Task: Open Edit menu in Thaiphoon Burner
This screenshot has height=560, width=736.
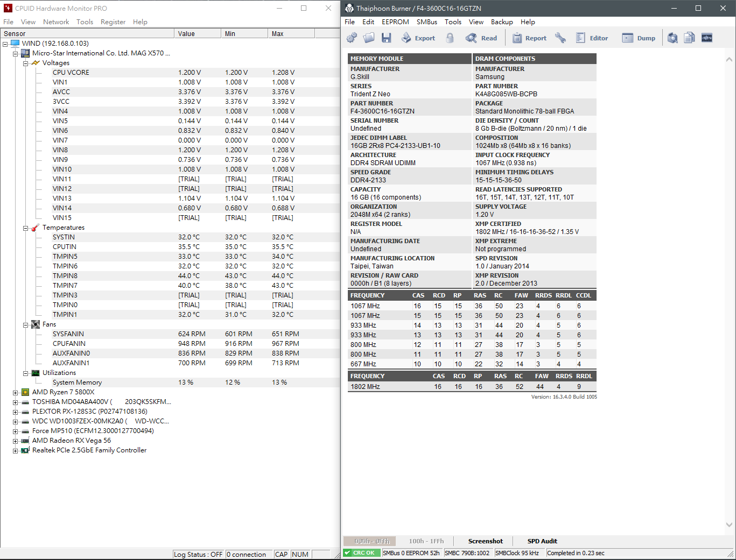Action: pyautogui.click(x=368, y=22)
